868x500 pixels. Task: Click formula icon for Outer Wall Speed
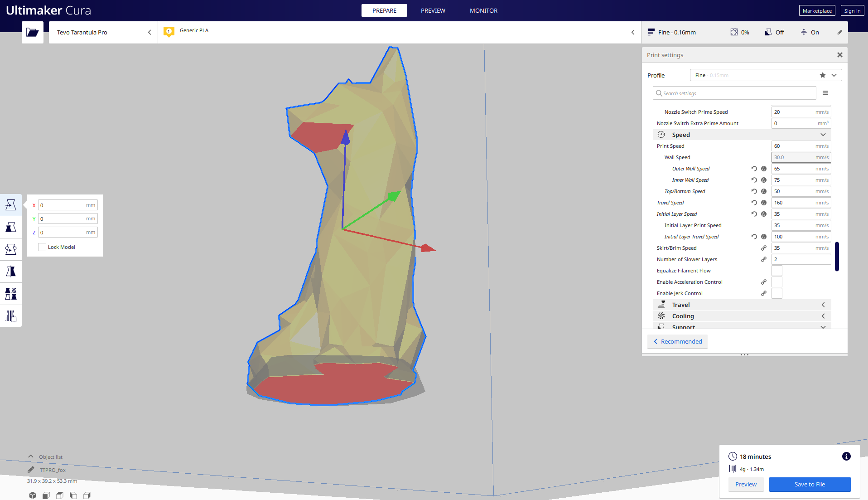pos(764,169)
